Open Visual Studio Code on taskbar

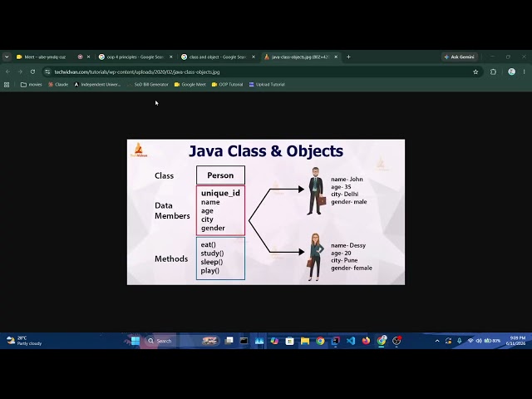pyautogui.click(x=351, y=341)
